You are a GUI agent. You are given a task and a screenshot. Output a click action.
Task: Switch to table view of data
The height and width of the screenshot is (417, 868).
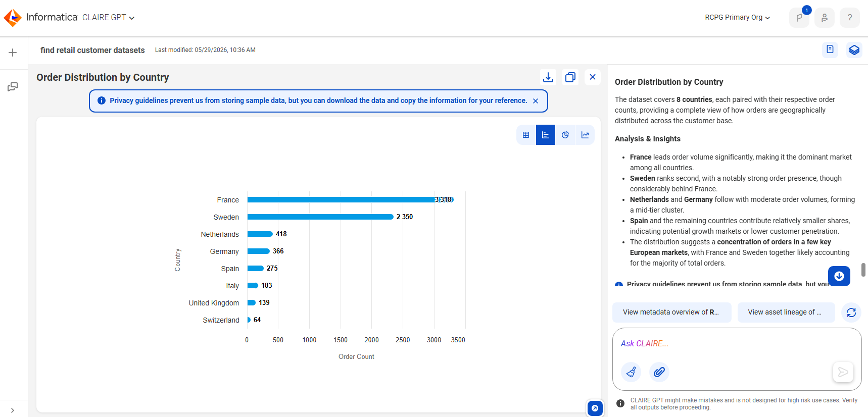[526, 135]
